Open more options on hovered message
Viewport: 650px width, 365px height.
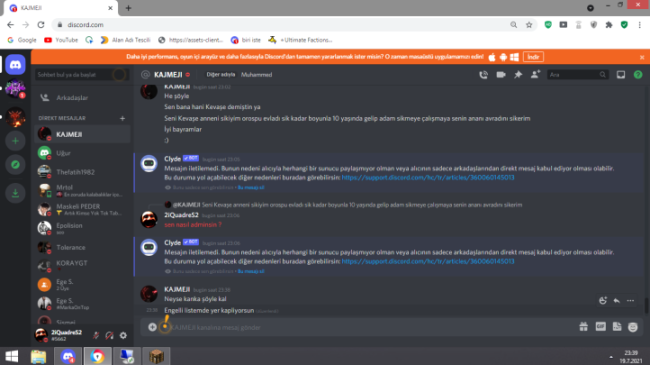(x=630, y=301)
